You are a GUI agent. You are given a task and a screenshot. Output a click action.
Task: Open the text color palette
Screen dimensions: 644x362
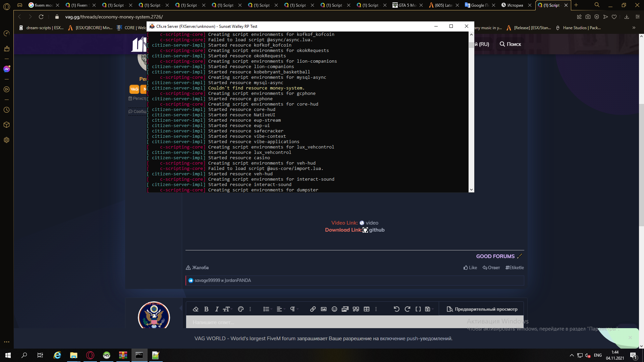click(x=240, y=309)
